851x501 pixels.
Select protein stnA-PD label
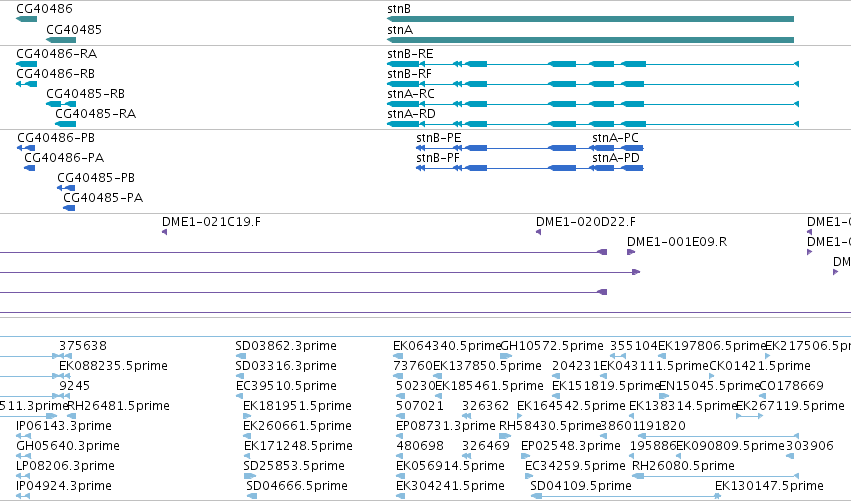tap(616, 157)
